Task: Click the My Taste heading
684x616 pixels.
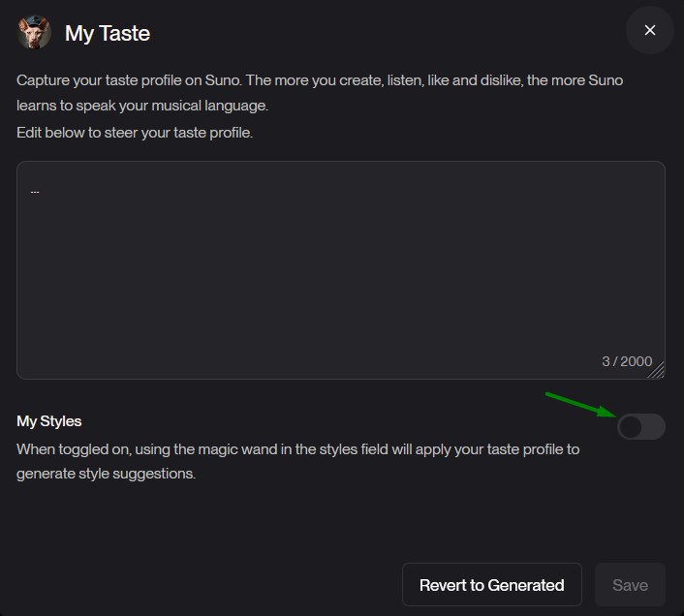Action: 108,33
